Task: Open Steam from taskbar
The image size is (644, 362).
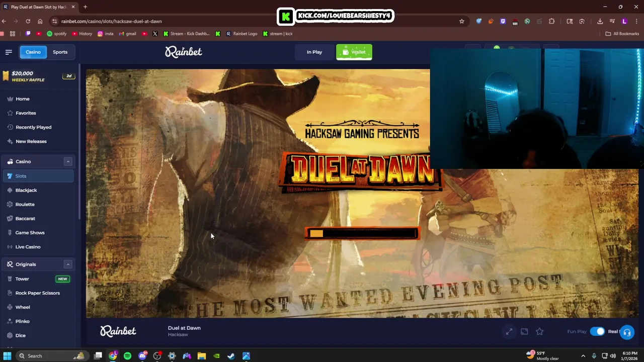Action: click(x=231, y=356)
